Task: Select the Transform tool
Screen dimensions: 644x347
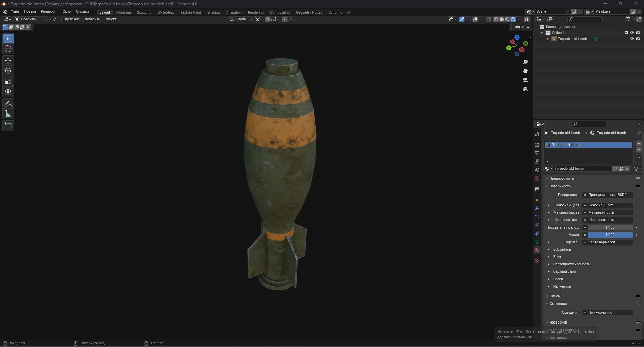Action: [x=8, y=92]
